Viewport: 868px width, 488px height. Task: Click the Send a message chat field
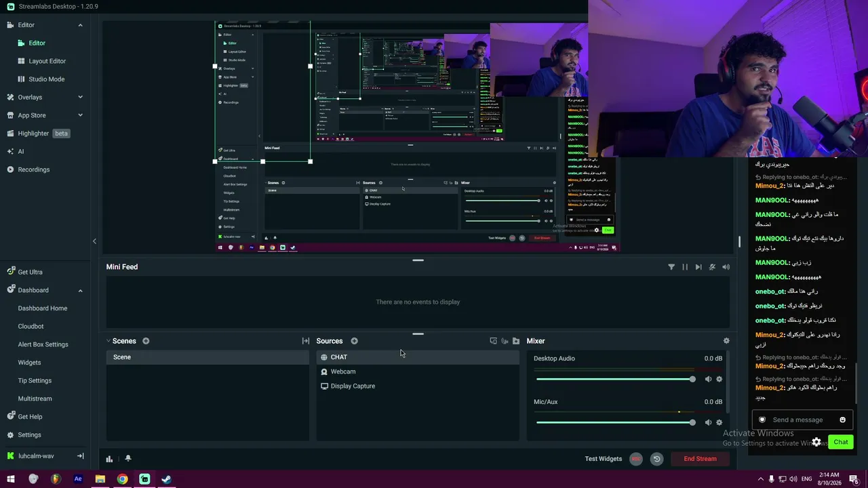[802, 420]
